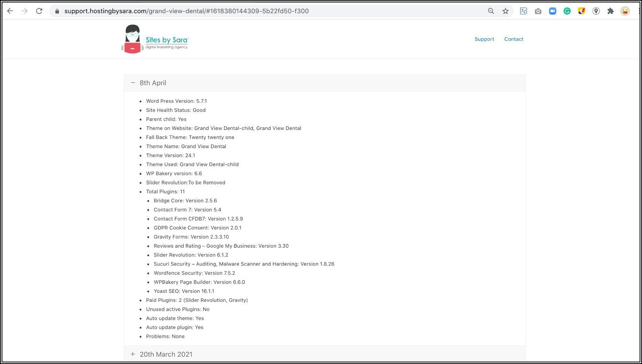Click the Sites by Sara logo
Image resolution: width=642 pixels, height=364 pixels.
tap(155, 39)
